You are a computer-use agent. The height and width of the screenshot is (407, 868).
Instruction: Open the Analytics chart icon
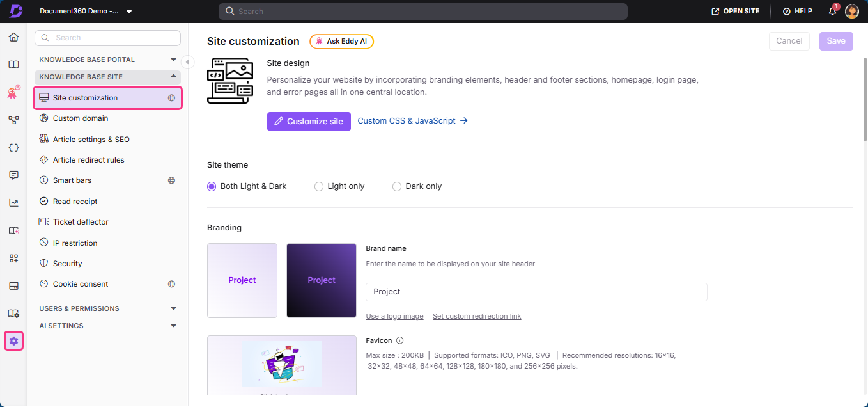13,203
